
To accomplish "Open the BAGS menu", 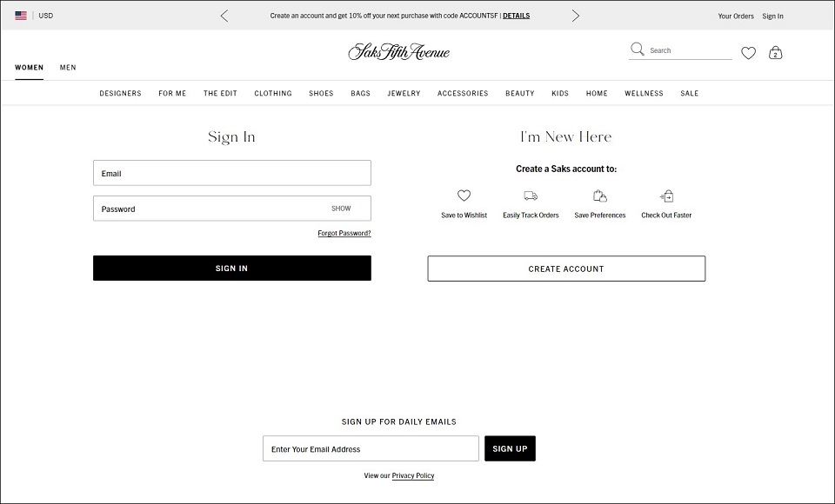I will [360, 93].
